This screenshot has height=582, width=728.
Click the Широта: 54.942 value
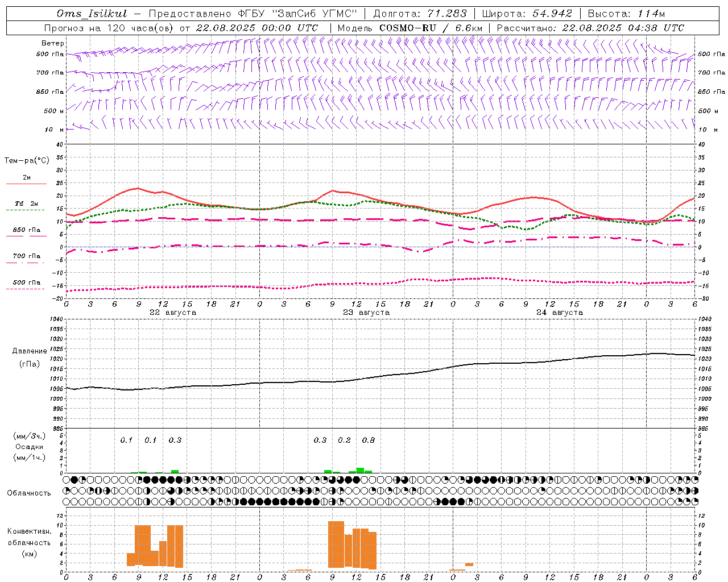pos(526,14)
